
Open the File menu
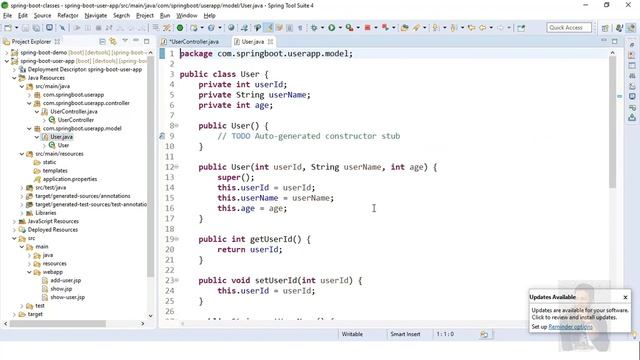pyautogui.click(x=7, y=16)
